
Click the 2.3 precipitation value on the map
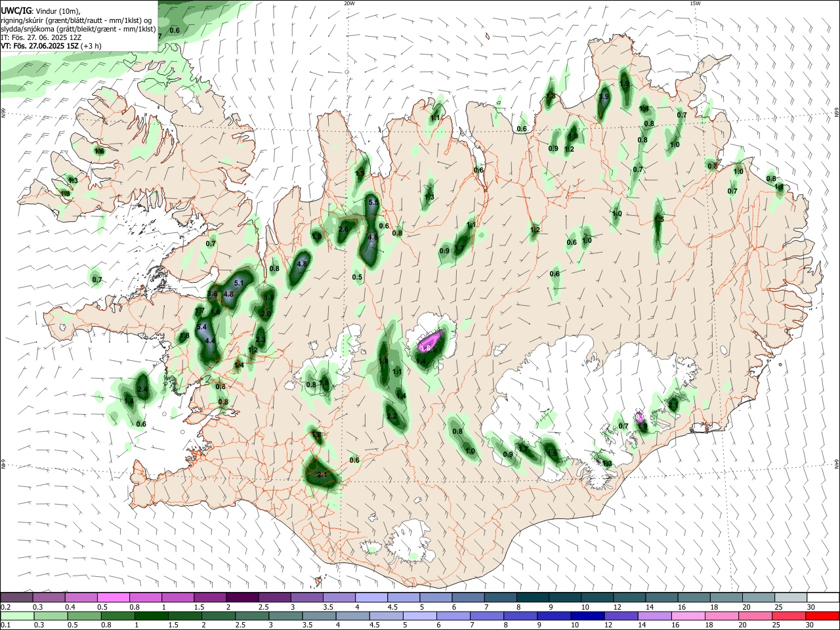[261, 339]
